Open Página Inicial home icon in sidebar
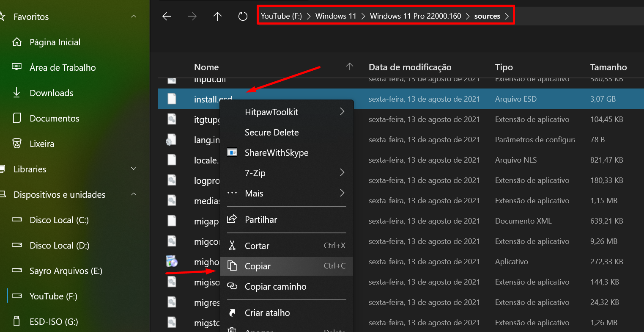644x332 pixels. (17, 42)
